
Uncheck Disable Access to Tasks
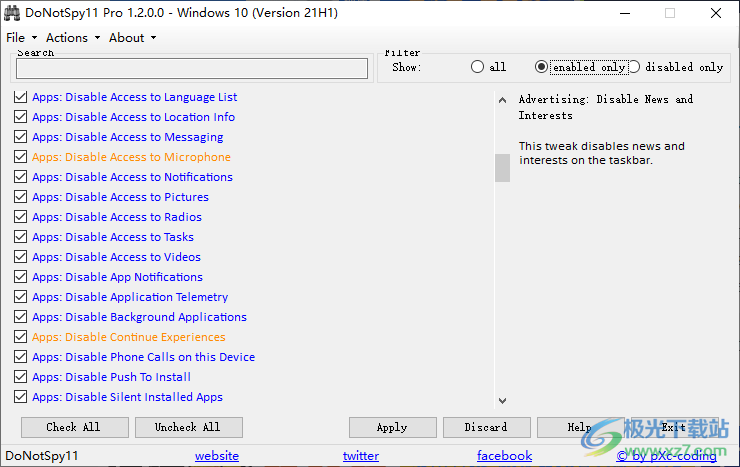click(x=20, y=237)
